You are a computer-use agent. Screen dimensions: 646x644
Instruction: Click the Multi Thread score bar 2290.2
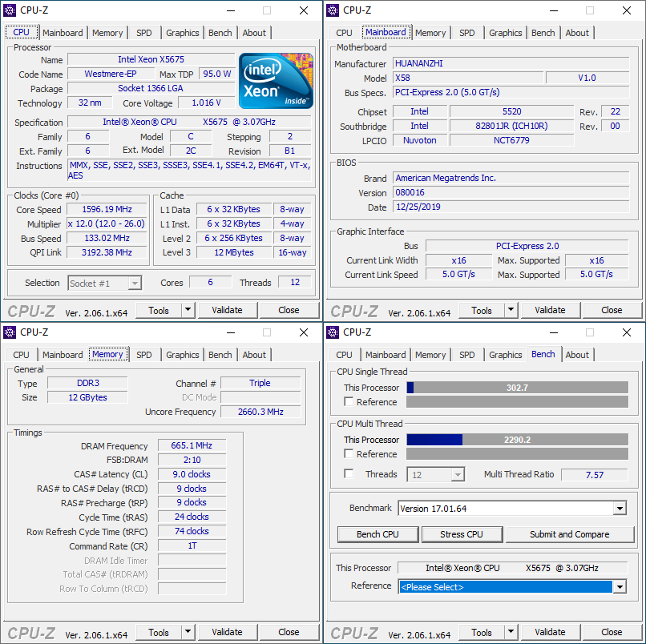pos(518,440)
